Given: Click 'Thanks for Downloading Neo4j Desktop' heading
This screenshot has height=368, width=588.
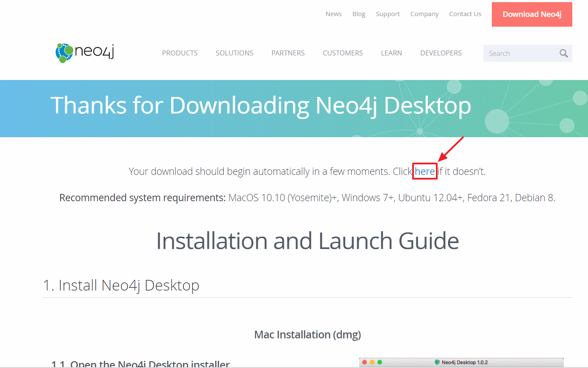Looking at the screenshot, I should point(261,105).
